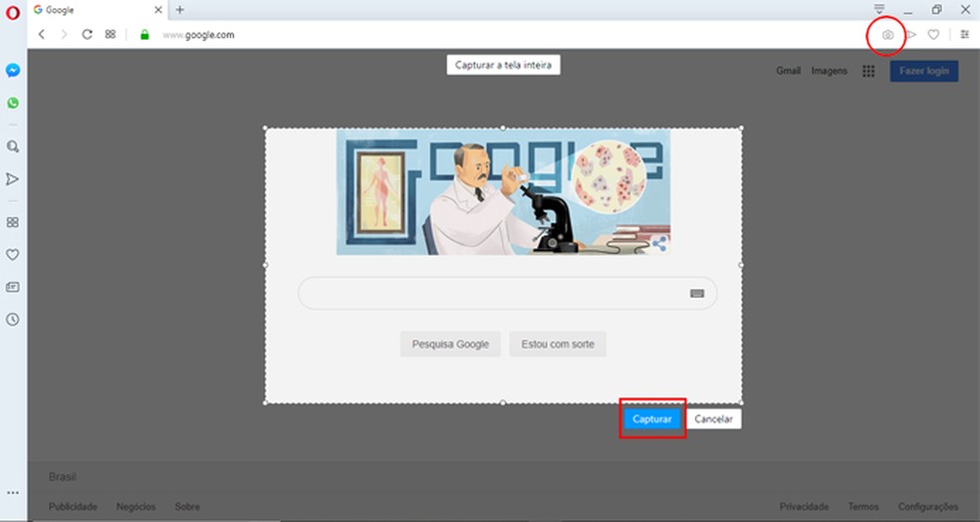Select the Google tab

point(97,10)
